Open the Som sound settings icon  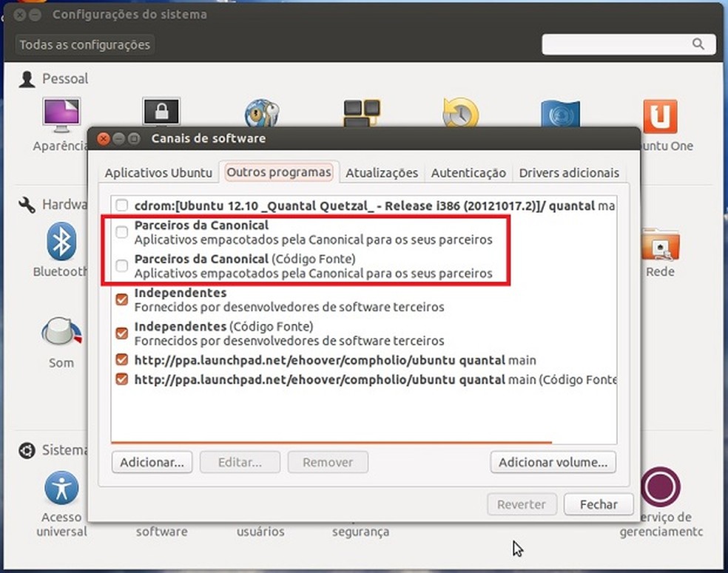(x=61, y=333)
